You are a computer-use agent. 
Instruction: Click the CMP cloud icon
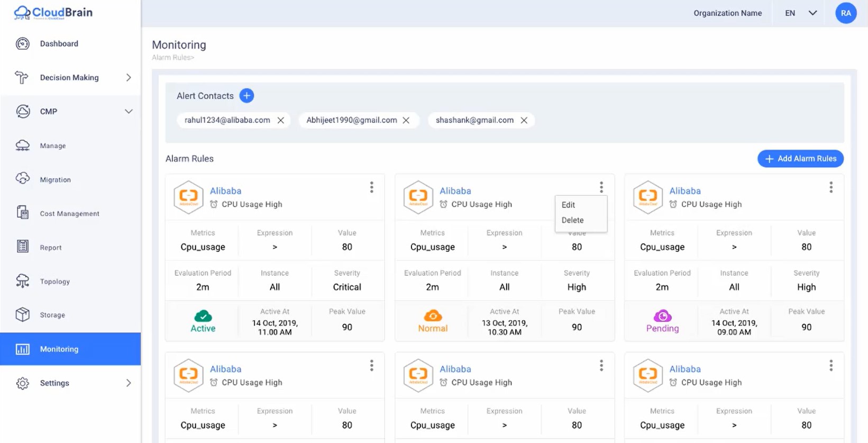coord(23,111)
